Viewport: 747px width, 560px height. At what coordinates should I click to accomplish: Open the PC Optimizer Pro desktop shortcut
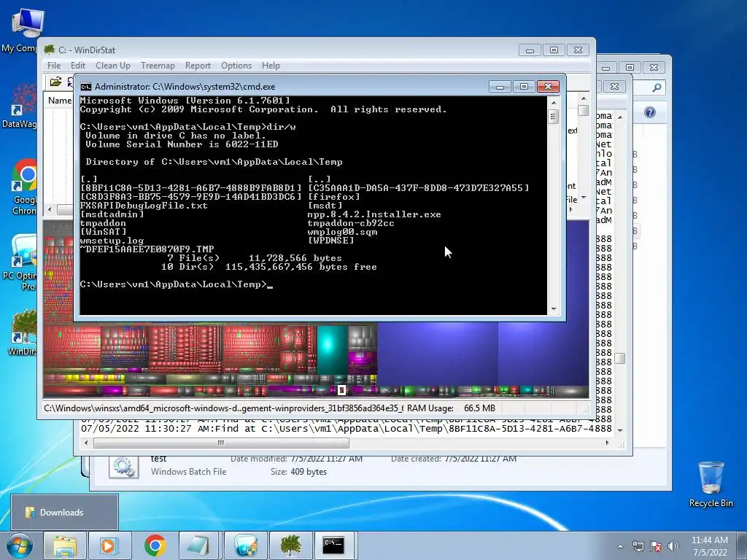(21, 262)
